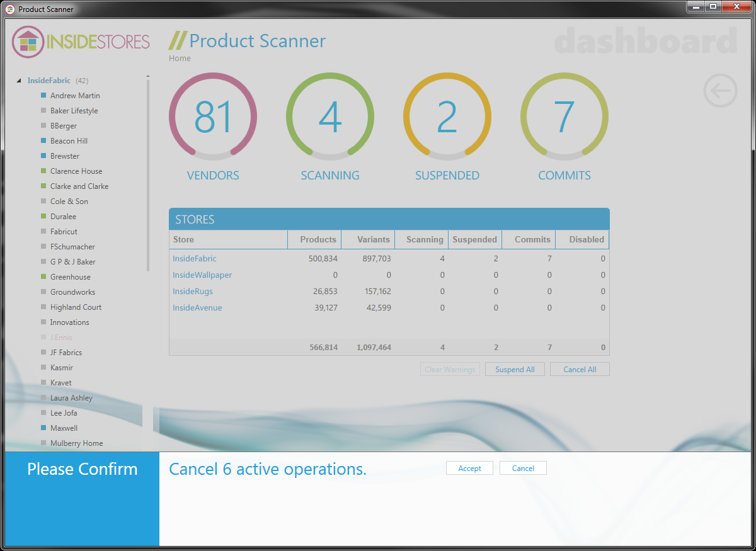Sort by the Disabled column header
Viewport: 756px width, 551px height.
[x=582, y=240]
